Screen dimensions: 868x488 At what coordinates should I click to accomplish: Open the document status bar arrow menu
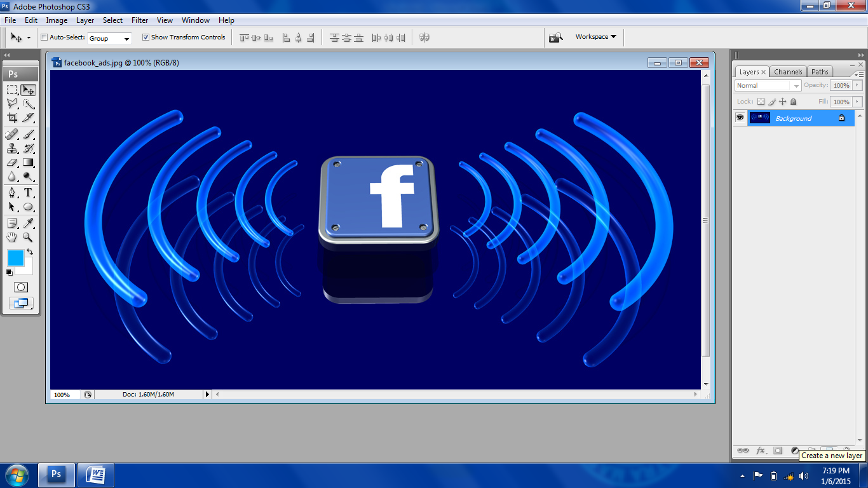point(207,395)
